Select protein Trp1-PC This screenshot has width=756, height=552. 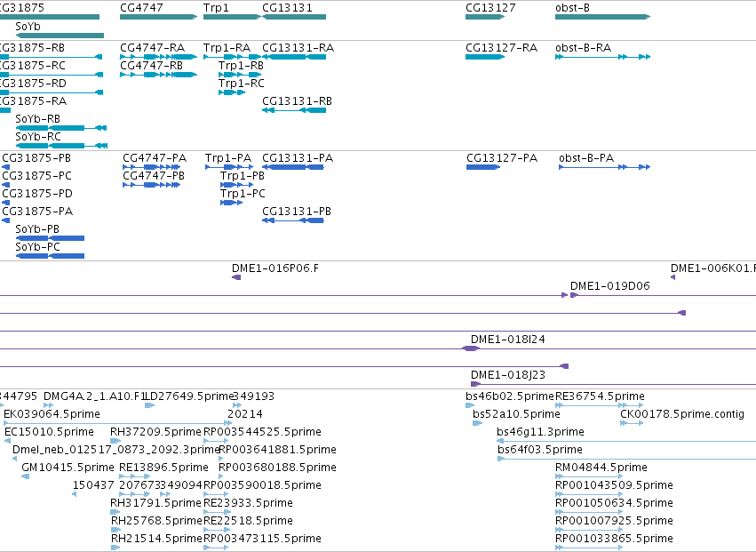click(232, 204)
